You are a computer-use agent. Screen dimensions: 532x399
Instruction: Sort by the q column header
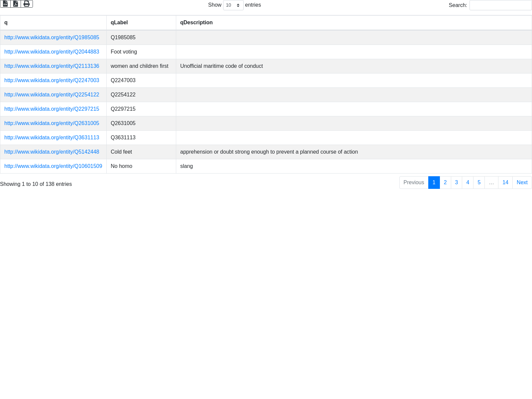coord(53,23)
